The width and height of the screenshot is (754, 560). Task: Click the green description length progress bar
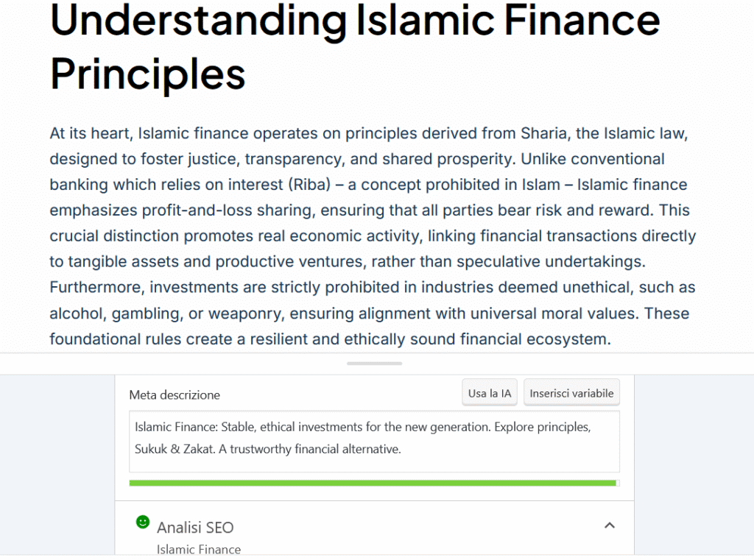(x=374, y=483)
